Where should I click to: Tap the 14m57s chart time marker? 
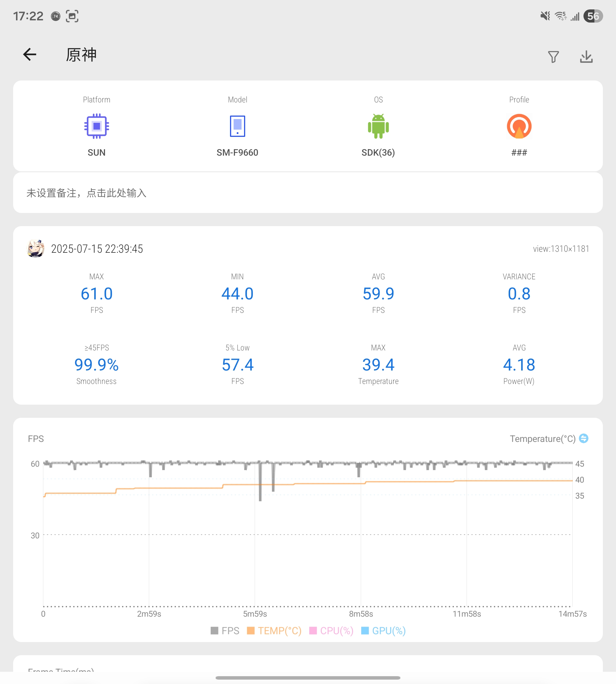point(572,614)
